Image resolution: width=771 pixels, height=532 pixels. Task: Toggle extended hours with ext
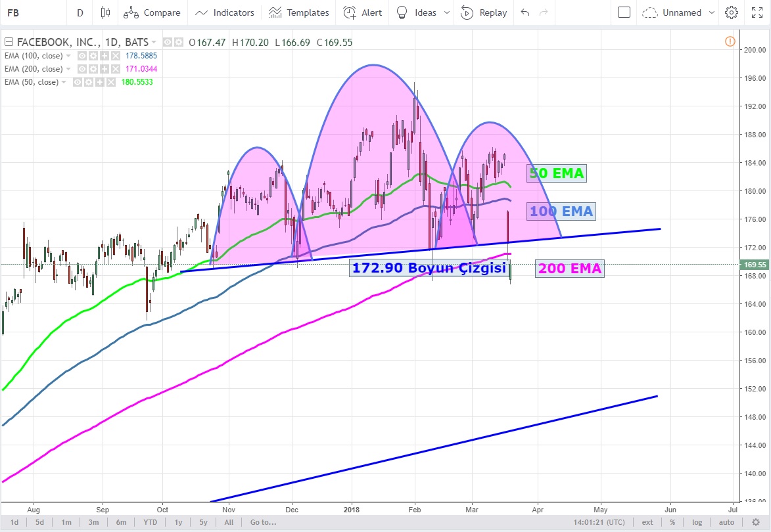pos(647,522)
